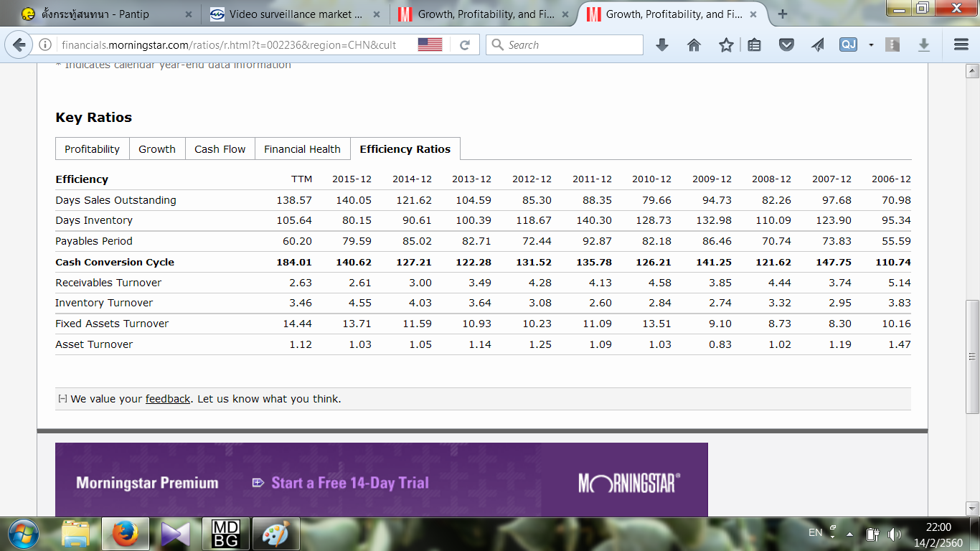Viewport: 980px width, 551px height.
Task: Bookmark this page with the star icon
Action: [726, 44]
